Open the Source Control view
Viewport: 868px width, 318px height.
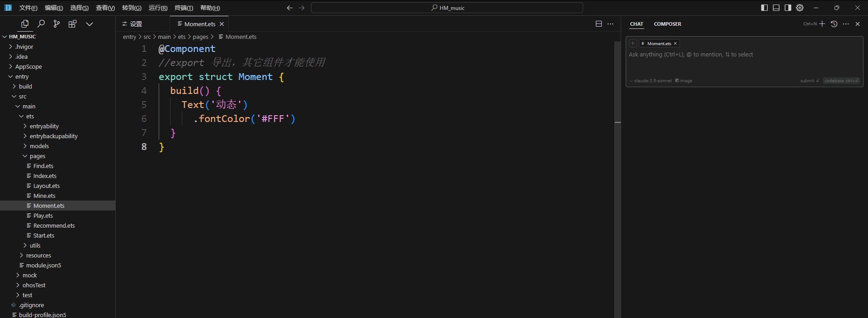[x=57, y=24]
